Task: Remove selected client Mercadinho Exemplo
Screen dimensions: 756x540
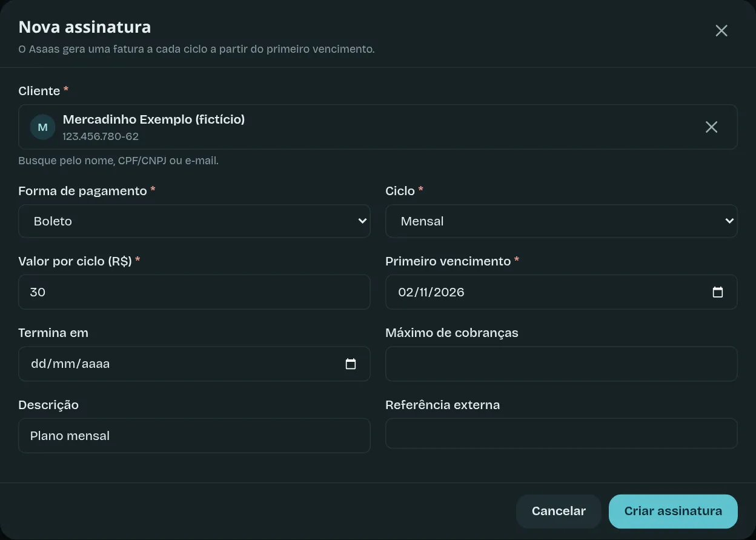Action: pyautogui.click(x=711, y=127)
